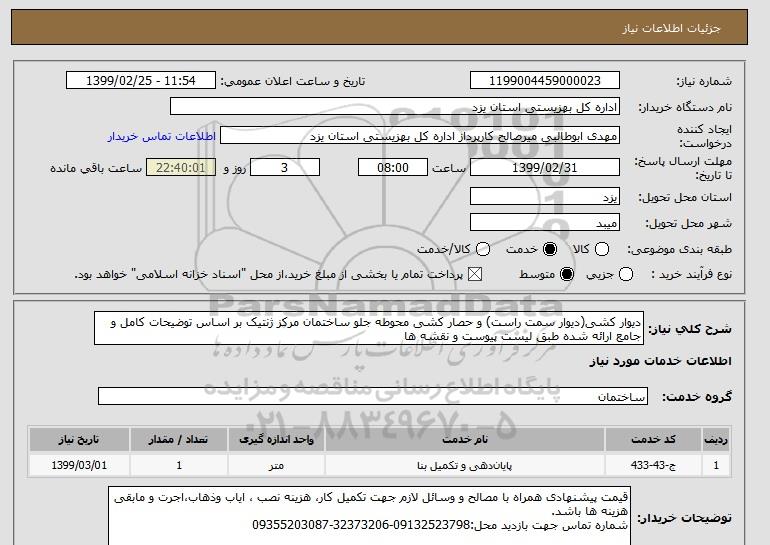Select the متوسط purchase type radio
The height and width of the screenshot is (545, 770).
click(x=567, y=274)
